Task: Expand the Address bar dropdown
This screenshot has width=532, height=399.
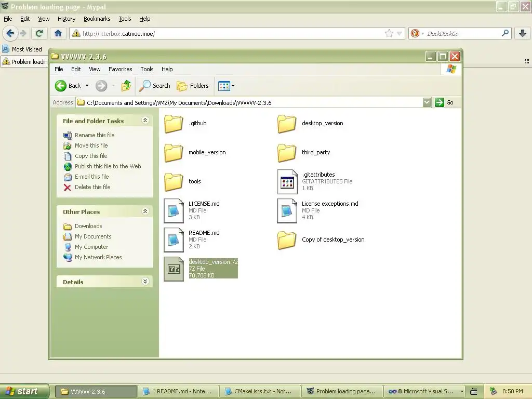Action: (427, 102)
